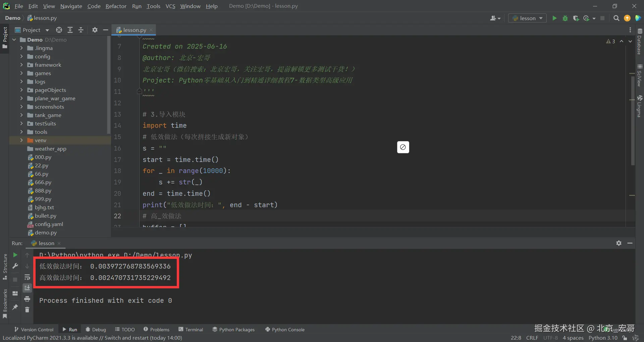Open the user account dropdown
Viewport: 644px width, 342px height.
495,18
